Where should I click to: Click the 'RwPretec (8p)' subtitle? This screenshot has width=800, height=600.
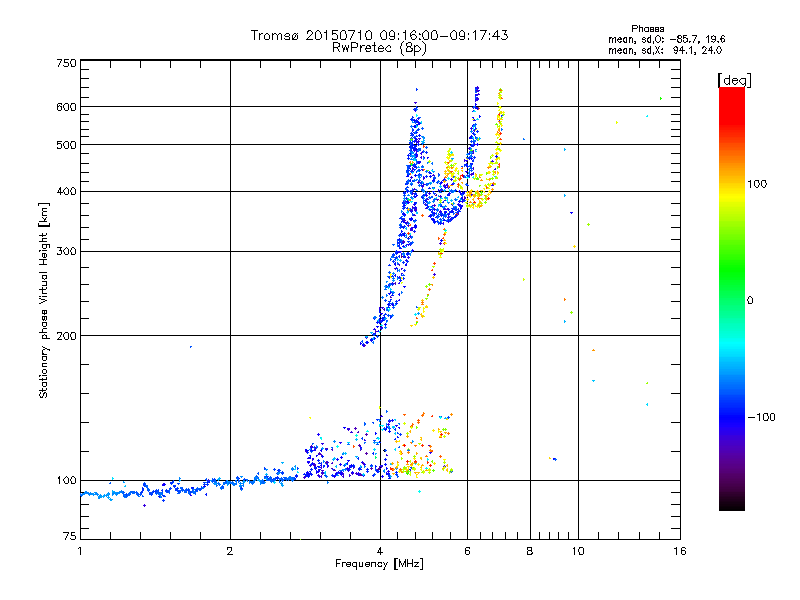379,48
